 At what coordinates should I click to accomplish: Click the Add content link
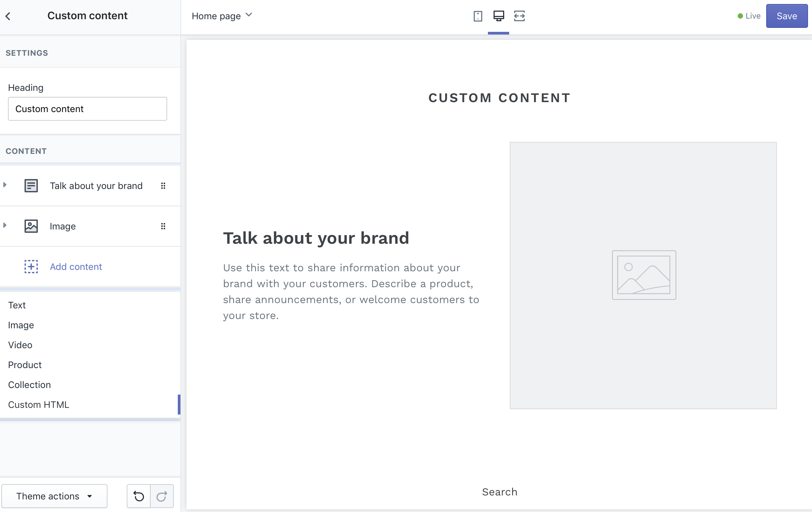[x=76, y=267]
